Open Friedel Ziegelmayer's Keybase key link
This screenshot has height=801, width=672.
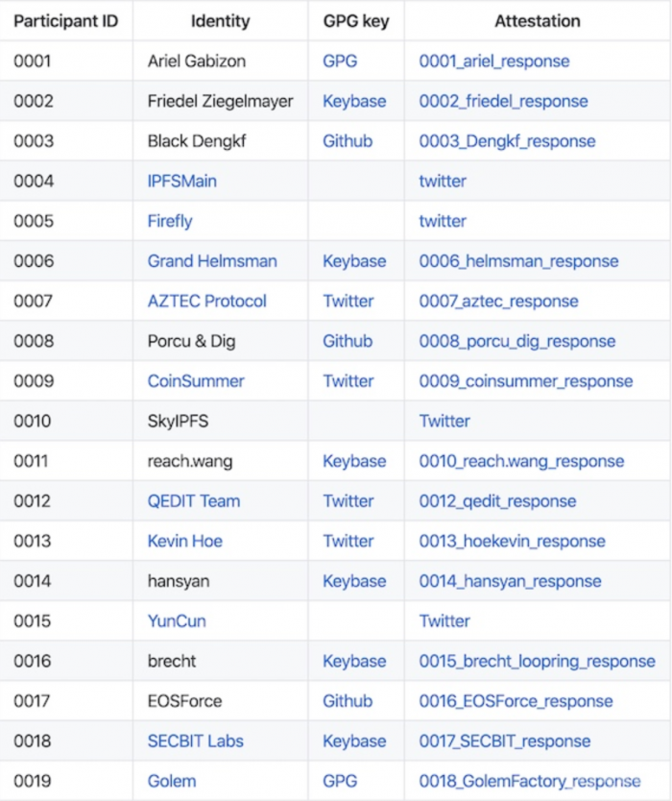(354, 101)
